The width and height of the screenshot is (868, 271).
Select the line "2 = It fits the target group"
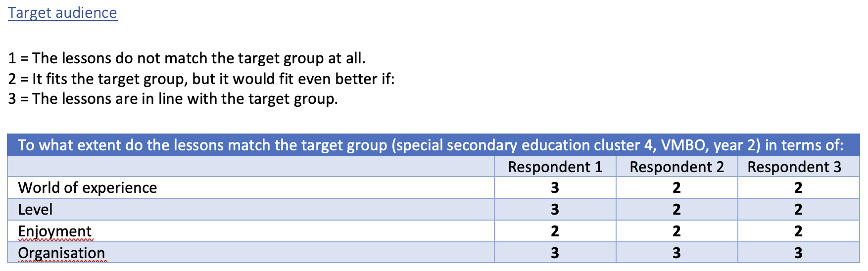point(201,79)
